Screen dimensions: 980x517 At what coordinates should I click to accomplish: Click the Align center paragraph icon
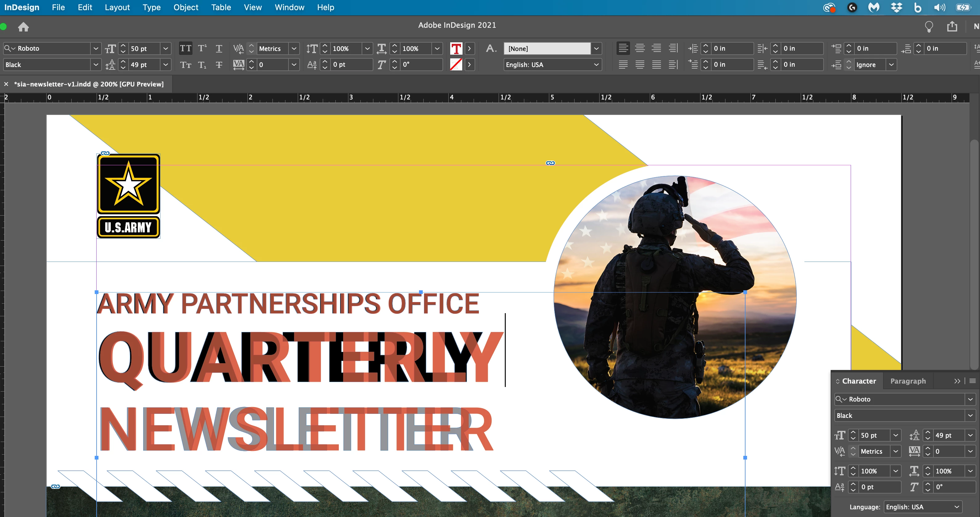click(x=640, y=48)
